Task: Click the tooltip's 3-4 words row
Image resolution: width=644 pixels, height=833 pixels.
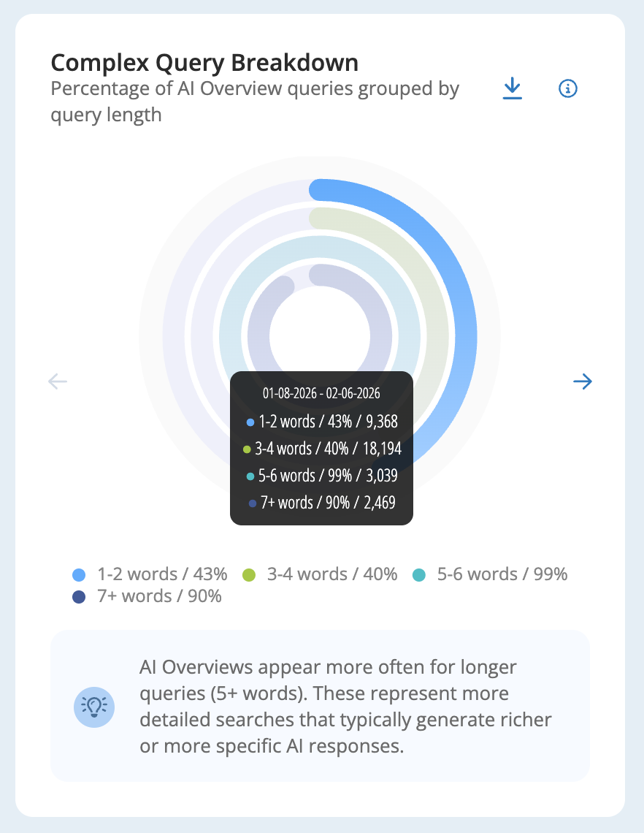Action: click(x=322, y=449)
